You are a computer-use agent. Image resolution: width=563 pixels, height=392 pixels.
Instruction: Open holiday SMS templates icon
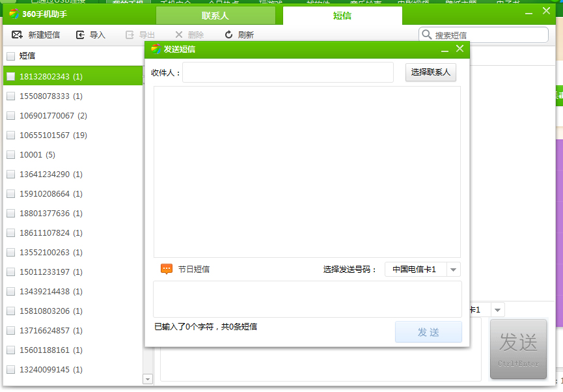(x=167, y=269)
